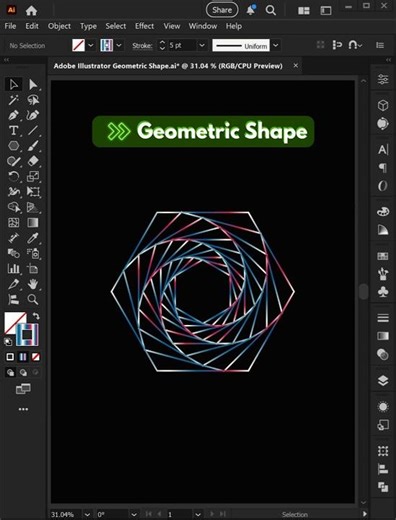Open the Effect menu
Screen dimensions: 396x520
tap(144, 26)
